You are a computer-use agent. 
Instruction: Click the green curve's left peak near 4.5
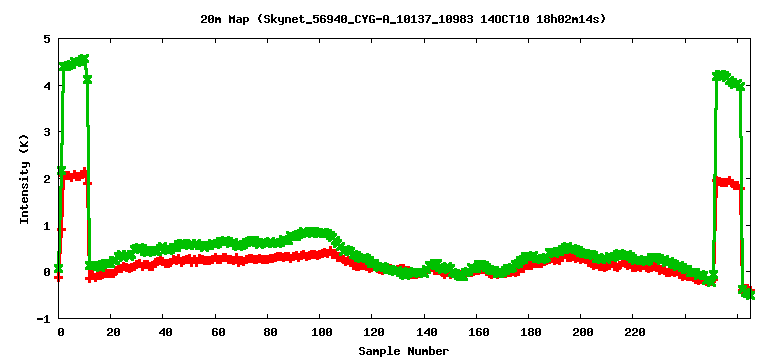tap(74, 62)
